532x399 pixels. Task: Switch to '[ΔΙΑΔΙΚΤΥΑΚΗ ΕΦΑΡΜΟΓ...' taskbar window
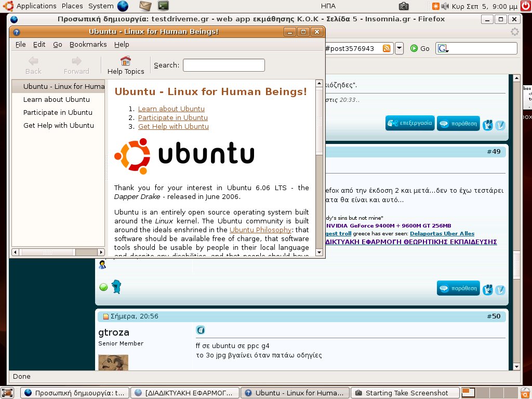pos(185,393)
